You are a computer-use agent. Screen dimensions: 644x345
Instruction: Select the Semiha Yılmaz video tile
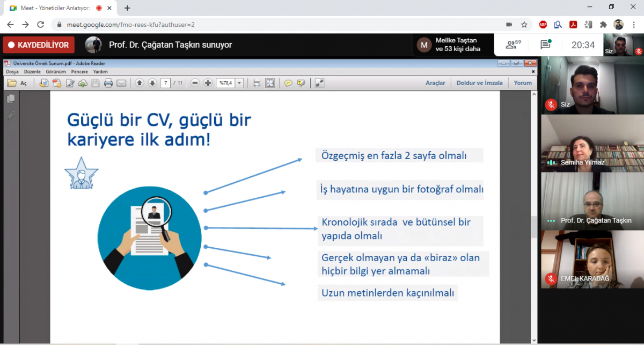tap(592, 143)
